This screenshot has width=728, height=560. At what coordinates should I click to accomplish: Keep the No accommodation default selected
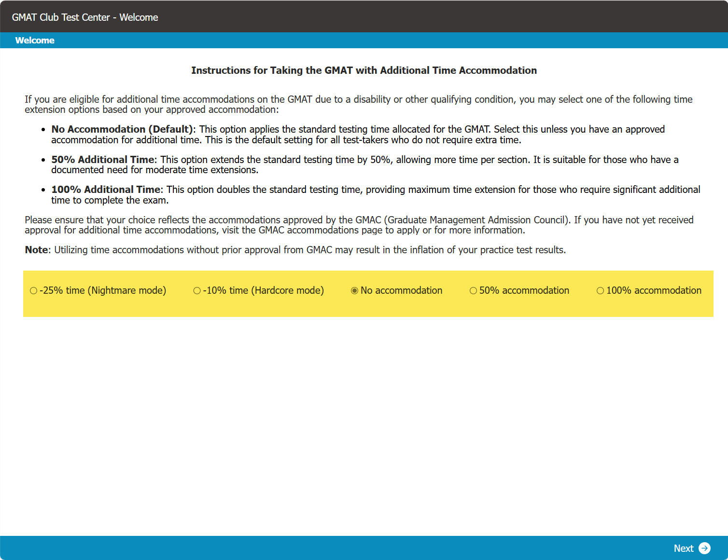(354, 290)
